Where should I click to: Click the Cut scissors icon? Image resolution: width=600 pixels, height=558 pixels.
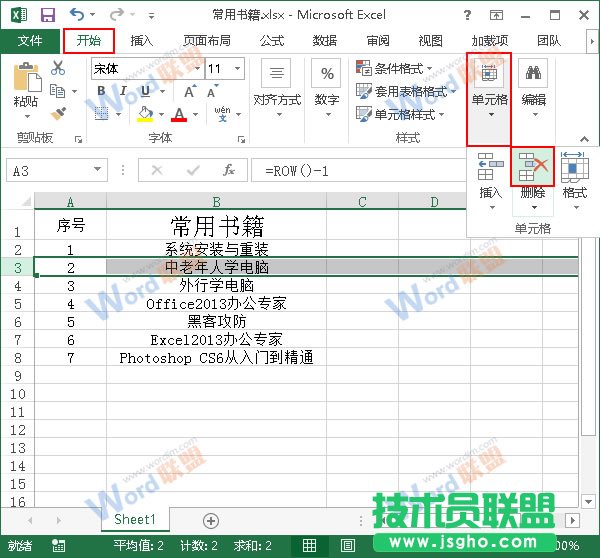pos(58,69)
